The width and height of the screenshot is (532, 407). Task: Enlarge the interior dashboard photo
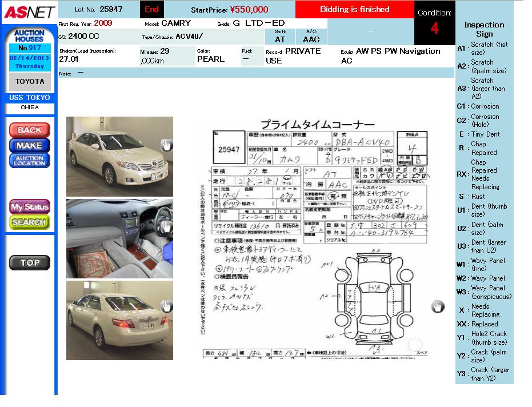pos(114,238)
